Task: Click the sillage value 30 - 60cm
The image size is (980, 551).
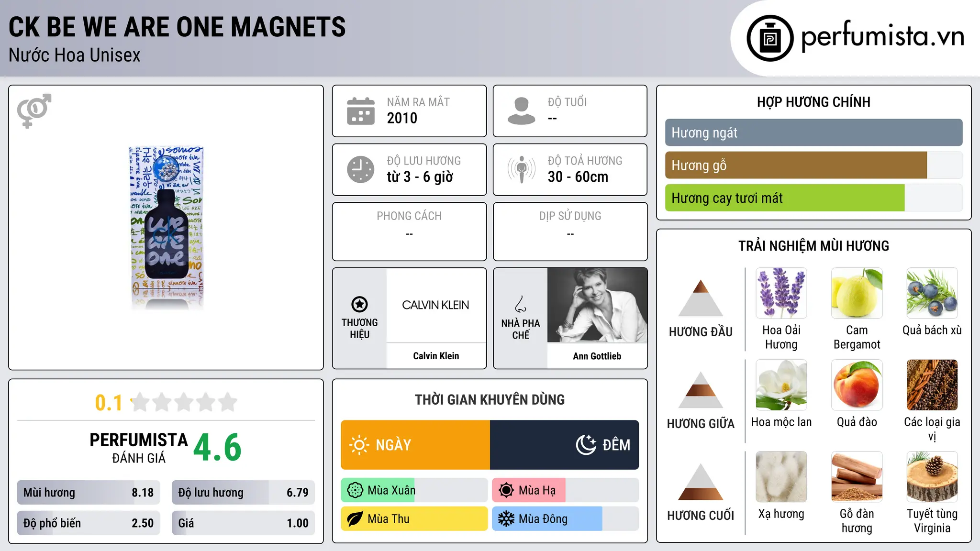Action: pyautogui.click(x=578, y=177)
